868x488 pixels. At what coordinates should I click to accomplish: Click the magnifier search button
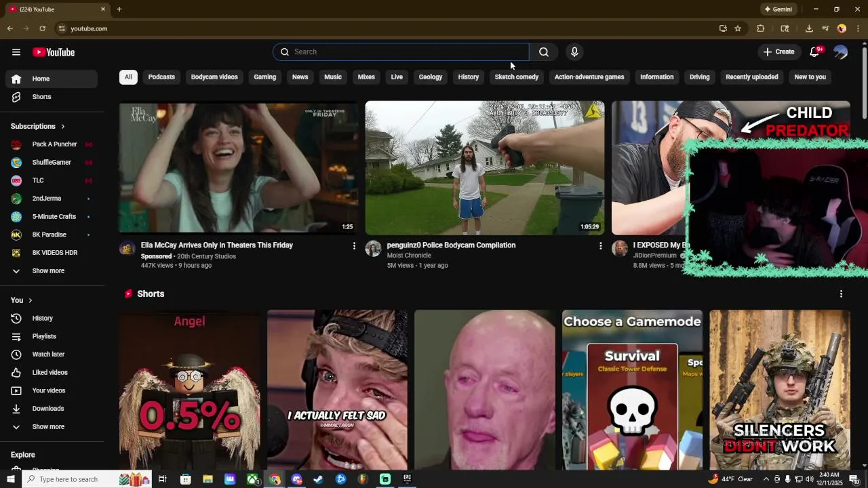click(544, 52)
